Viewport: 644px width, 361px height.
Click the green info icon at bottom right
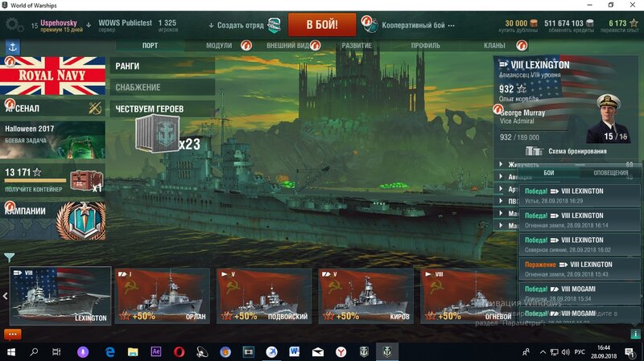635,334
